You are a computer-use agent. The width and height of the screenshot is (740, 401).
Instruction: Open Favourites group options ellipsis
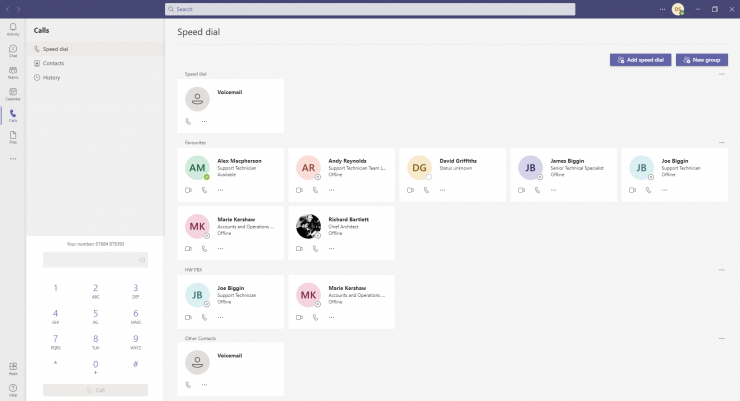[x=722, y=142]
